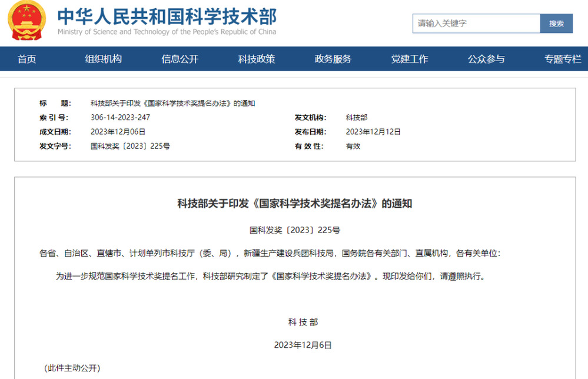Click the 索引号 field label

click(54, 117)
